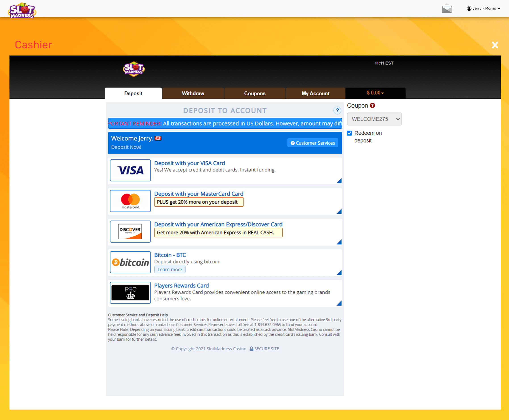Uncheck the Redeem on deposit checkbox

click(x=349, y=133)
